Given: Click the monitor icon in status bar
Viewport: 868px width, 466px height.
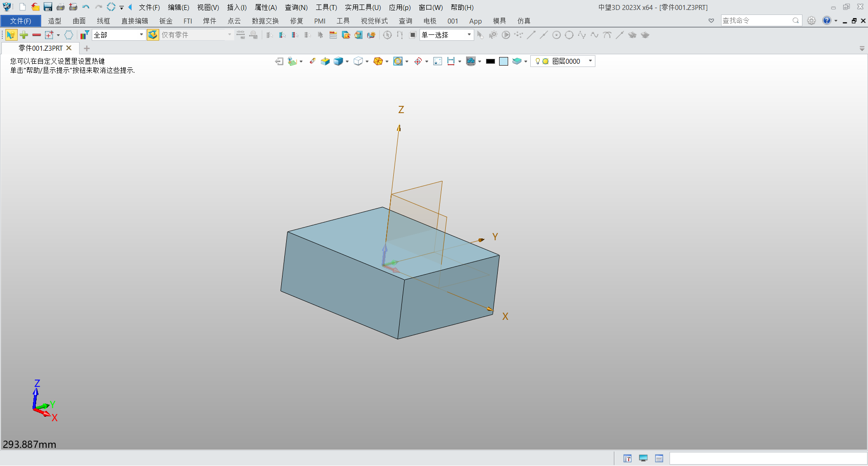Looking at the screenshot, I should [x=643, y=458].
